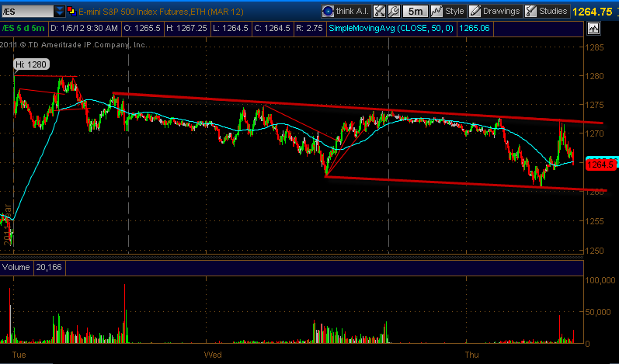Click the 1285 price axis label
The height and width of the screenshot is (364, 619).
(594, 47)
